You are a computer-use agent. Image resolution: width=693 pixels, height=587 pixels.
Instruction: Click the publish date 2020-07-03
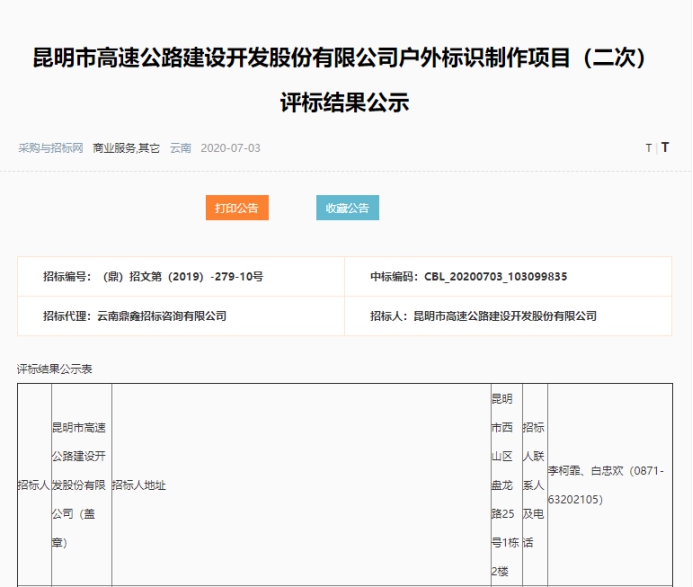point(230,148)
